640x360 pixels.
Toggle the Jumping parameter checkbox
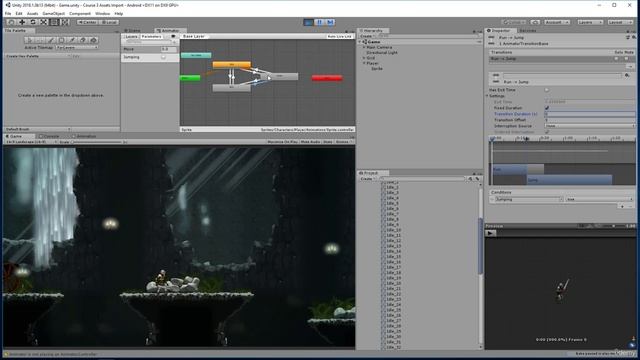click(x=163, y=57)
